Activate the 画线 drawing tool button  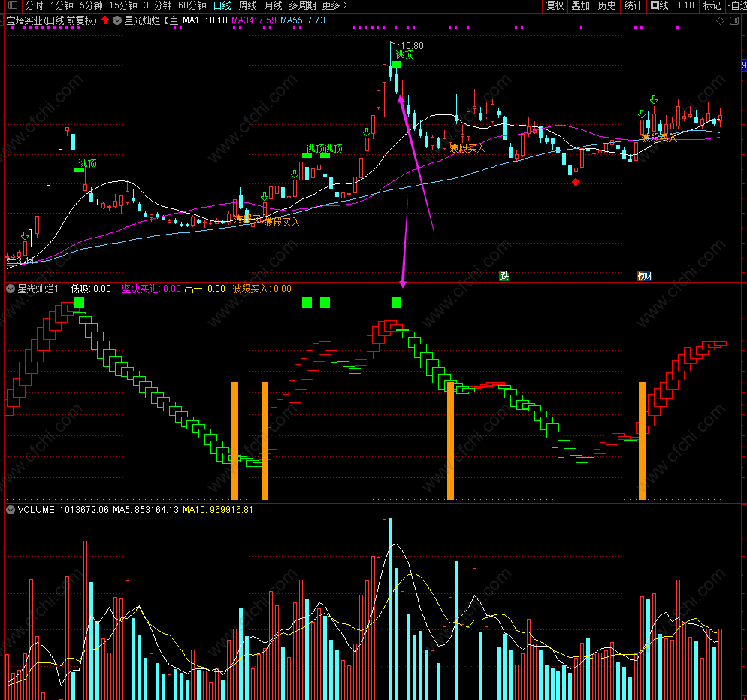click(659, 6)
